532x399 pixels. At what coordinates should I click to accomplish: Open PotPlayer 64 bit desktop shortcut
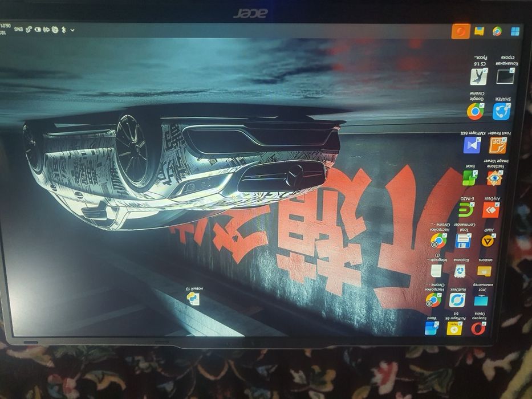click(x=454, y=328)
